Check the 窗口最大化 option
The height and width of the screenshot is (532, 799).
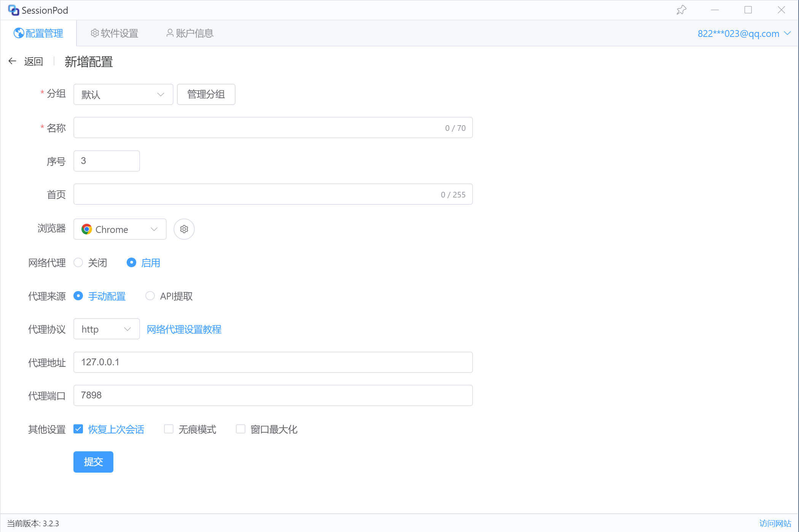point(240,429)
